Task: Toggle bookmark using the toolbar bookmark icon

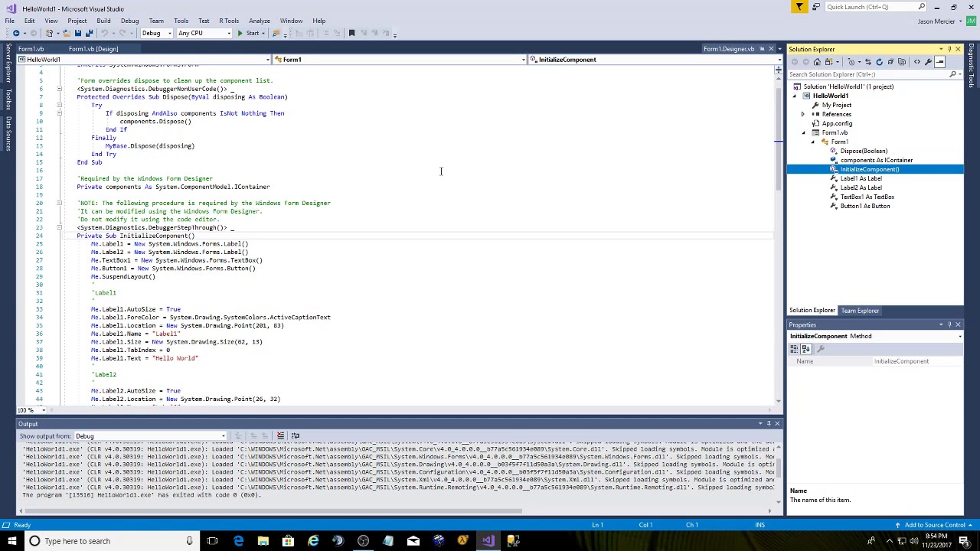Action: (x=351, y=33)
